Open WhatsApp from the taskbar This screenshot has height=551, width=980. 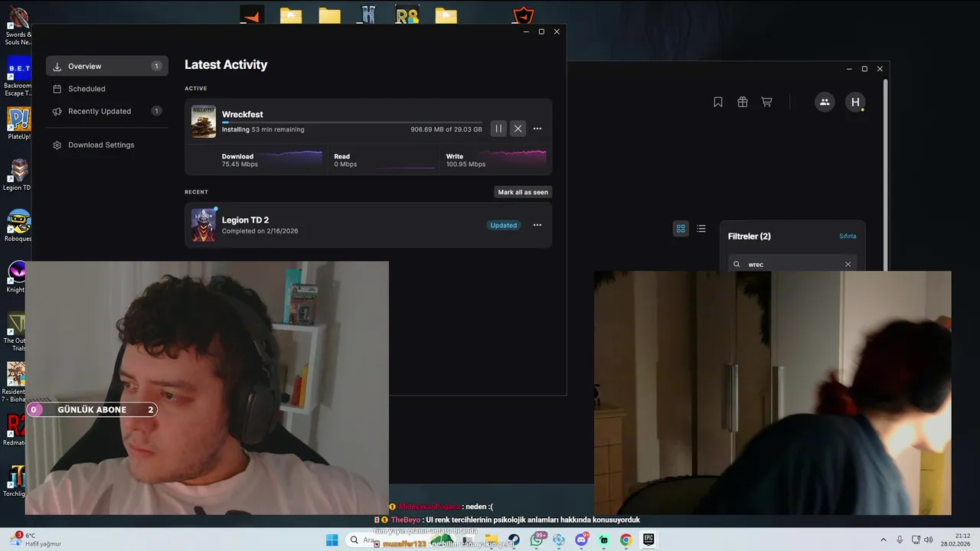point(537,540)
